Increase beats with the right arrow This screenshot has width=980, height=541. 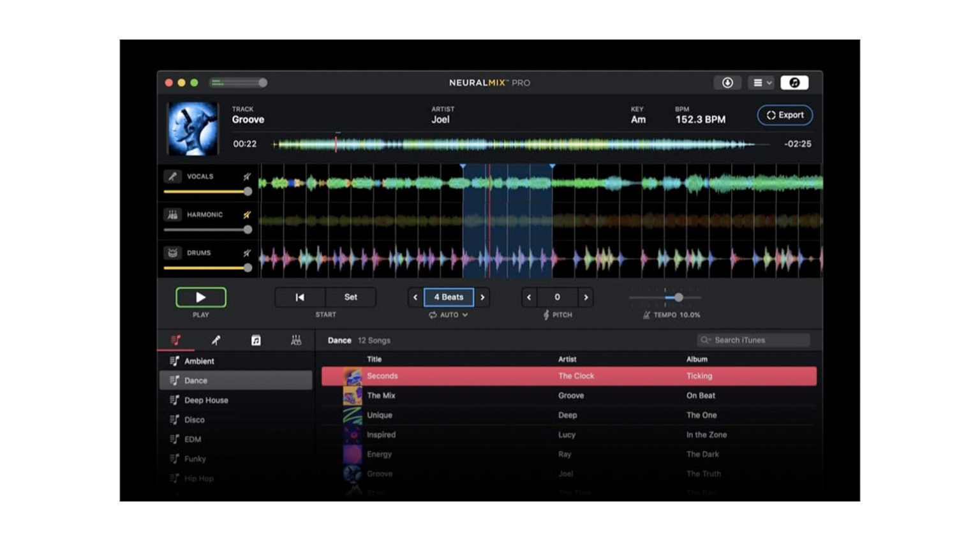coord(483,297)
